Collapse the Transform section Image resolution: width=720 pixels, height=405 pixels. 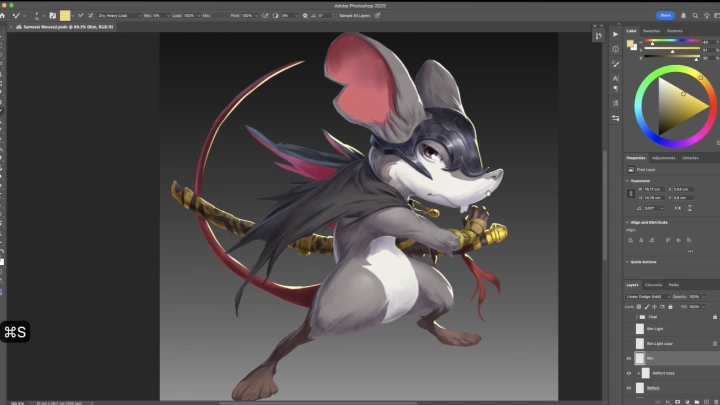627,181
